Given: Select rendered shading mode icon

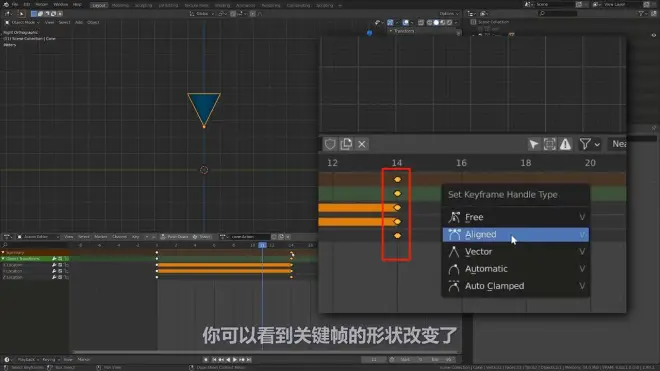Looking at the screenshot, I should click(x=450, y=22).
